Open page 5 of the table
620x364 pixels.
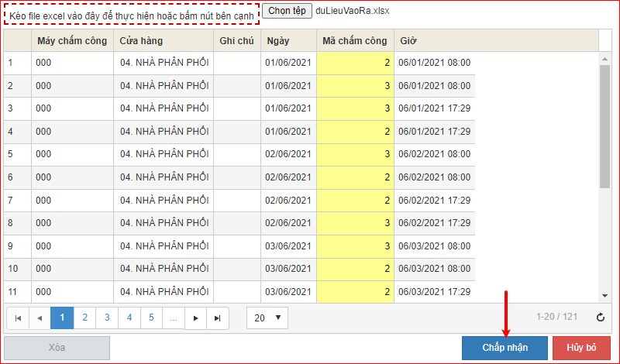[151, 318]
